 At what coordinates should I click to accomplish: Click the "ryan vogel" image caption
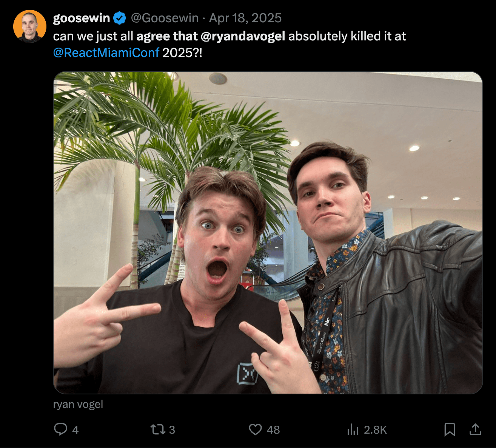(x=78, y=404)
